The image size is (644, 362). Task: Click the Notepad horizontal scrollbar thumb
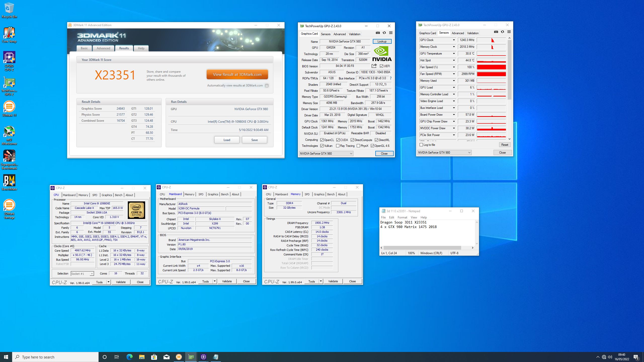(422, 248)
